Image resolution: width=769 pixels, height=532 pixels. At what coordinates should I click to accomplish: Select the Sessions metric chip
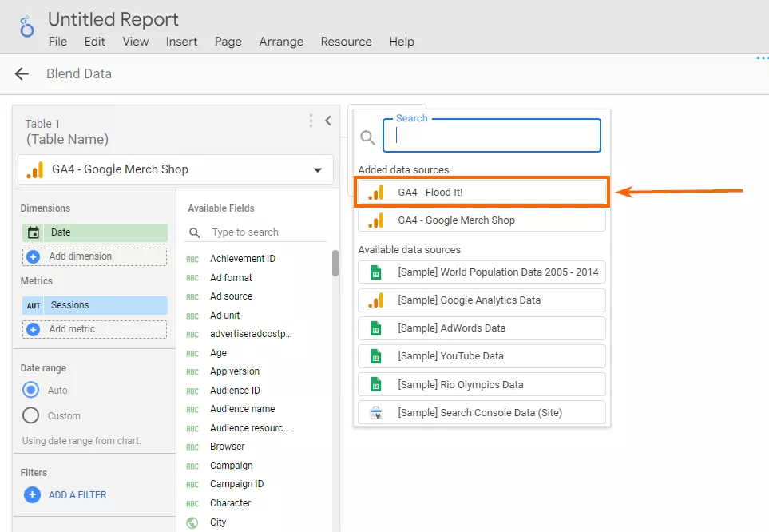[x=95, y=305]
